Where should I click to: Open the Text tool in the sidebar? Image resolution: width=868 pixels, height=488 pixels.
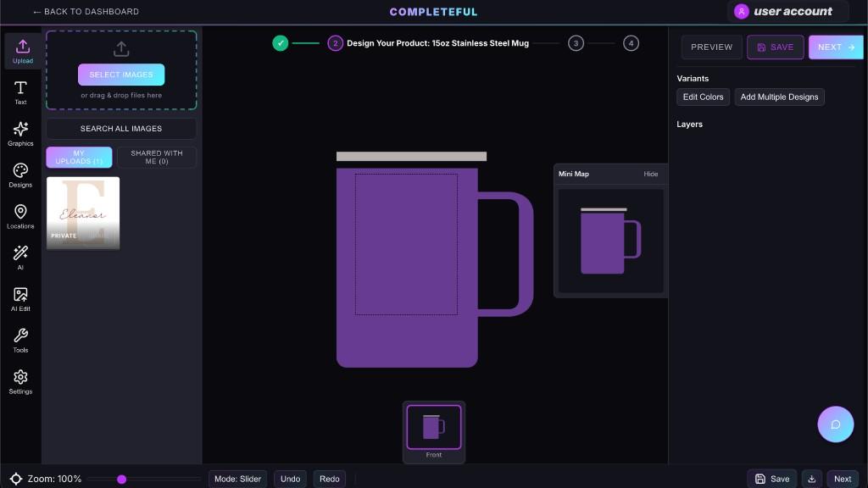(x=20, y=91)
